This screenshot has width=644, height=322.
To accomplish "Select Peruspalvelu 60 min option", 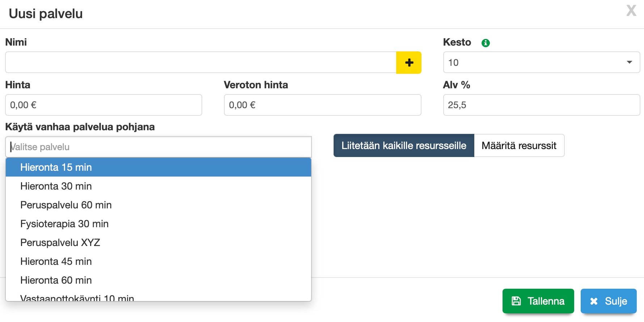I will (158, 205).
